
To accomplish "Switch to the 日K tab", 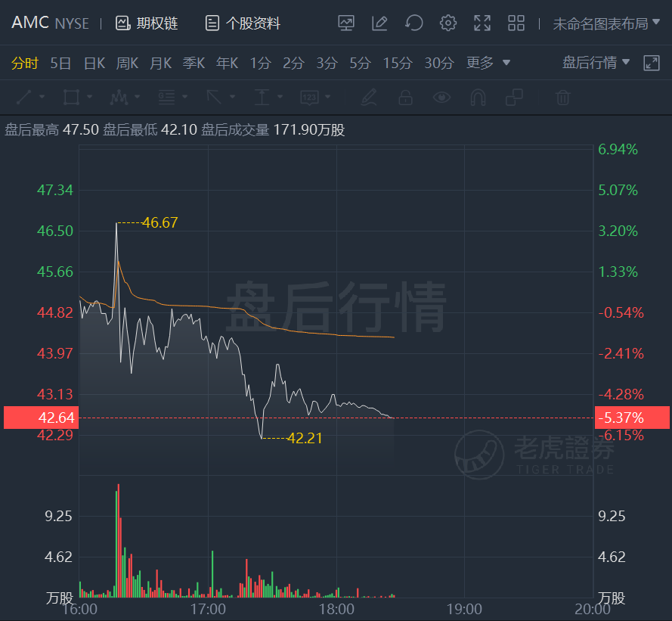I will [94, 64].
